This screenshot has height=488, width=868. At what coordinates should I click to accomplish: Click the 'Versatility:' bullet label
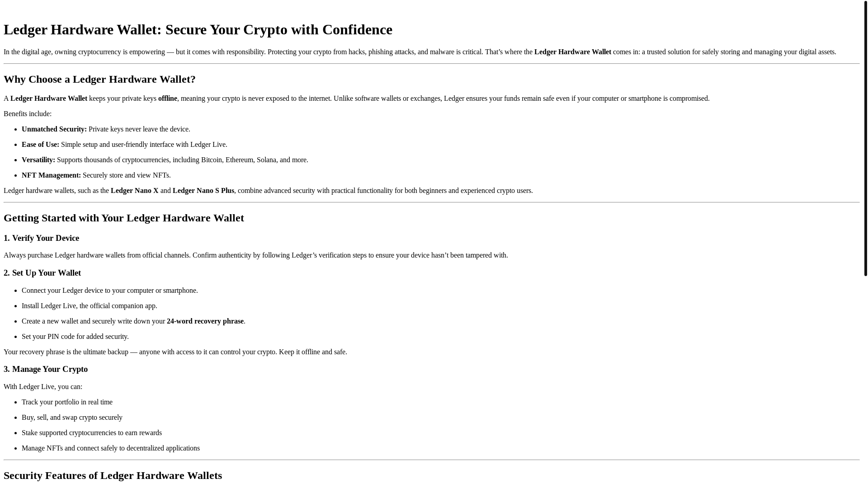click(38, 160)
